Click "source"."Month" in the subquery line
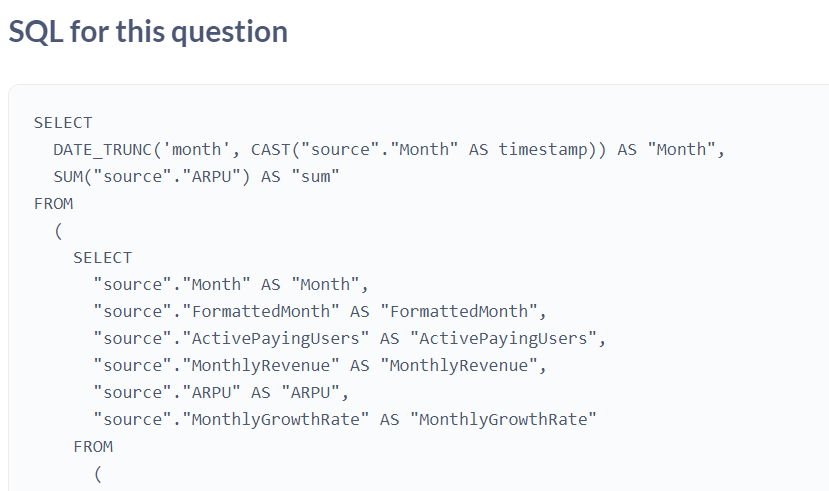Image resolution: width=829 pixels, height=491 pixels. (171, 284)
